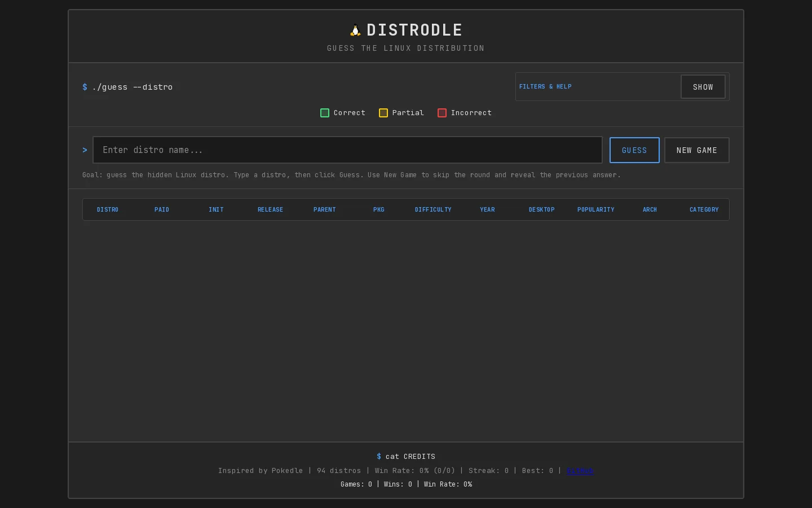
Task: Click the INIT column header
Action: [216, 209]
